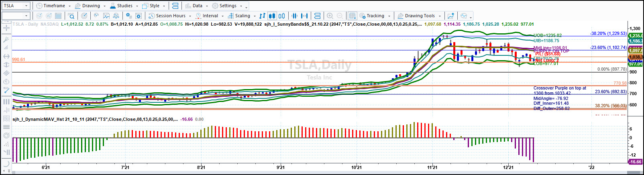
Task: Click the 977.01 price axis label
Action: point(636,64)
